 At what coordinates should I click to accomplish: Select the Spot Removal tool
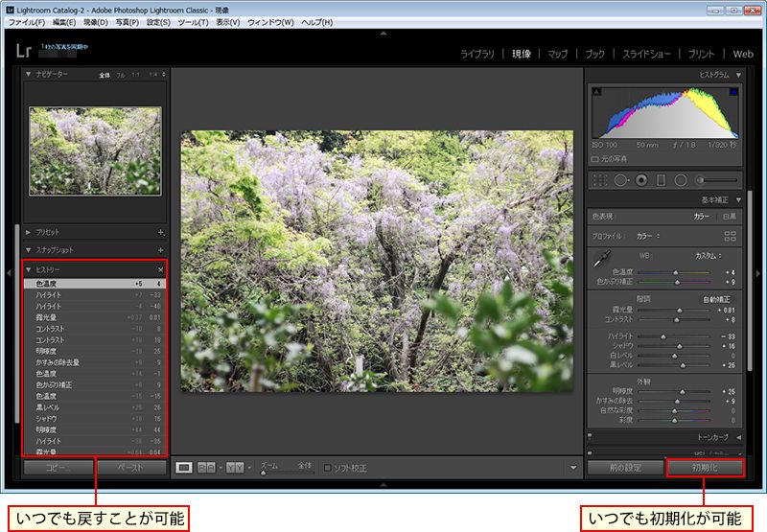pyautogui.click(x=620, y=180)
